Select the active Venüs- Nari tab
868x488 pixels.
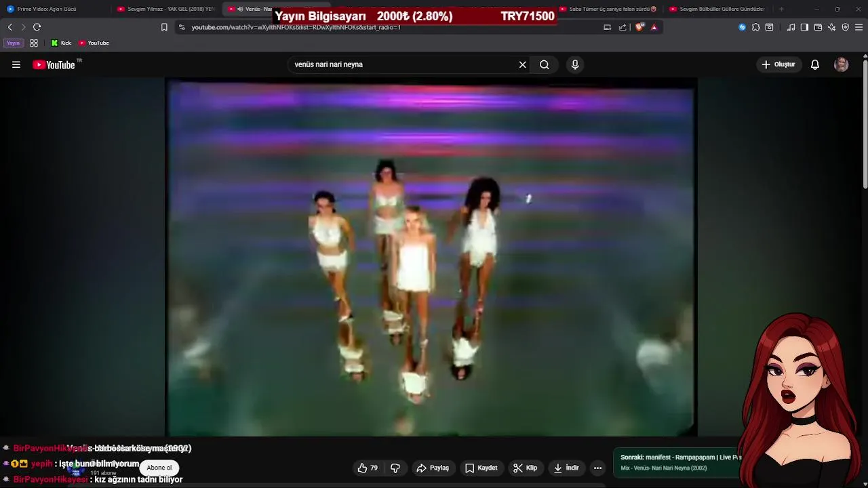pyautogui.click(x=248, y=9)
